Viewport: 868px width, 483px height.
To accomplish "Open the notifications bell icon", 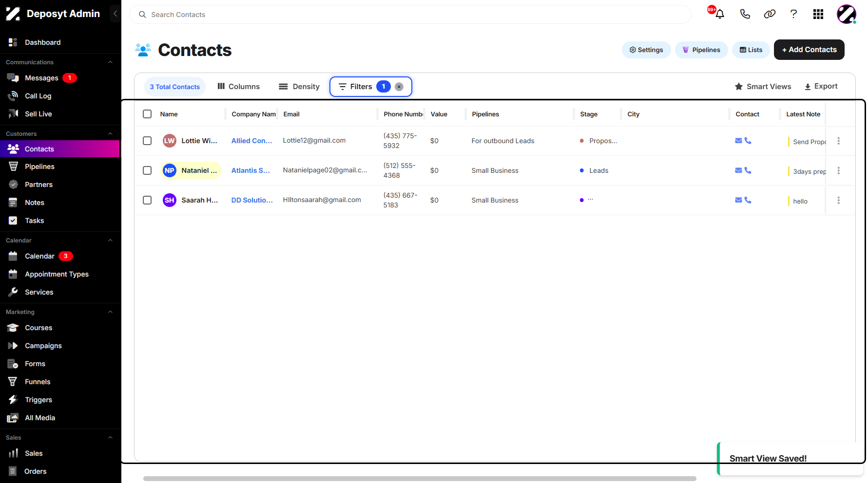I will pos(719,14).
